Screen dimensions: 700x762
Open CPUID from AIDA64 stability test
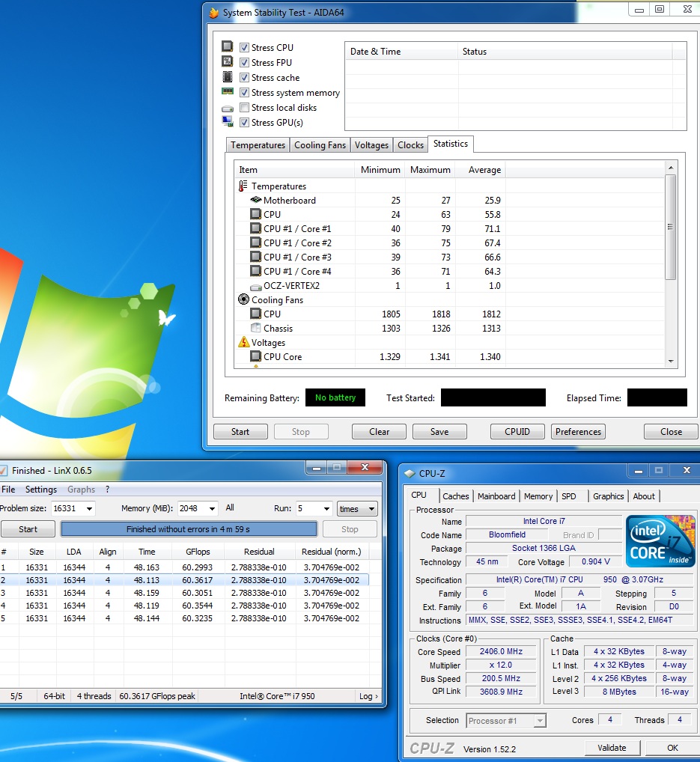517,432
